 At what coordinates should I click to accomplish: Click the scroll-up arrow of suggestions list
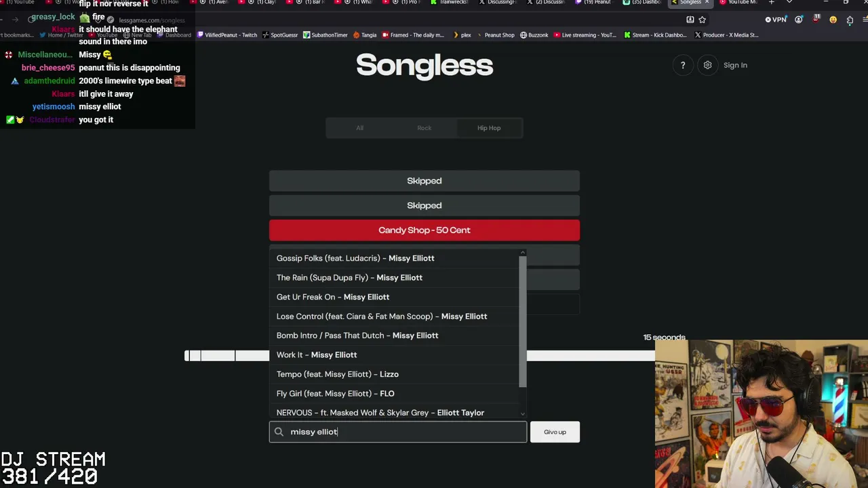523,252
